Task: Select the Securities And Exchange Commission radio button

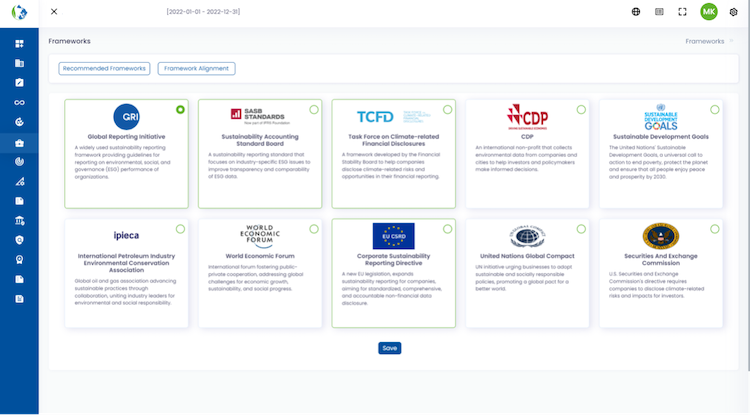Action: coord(715,229)
